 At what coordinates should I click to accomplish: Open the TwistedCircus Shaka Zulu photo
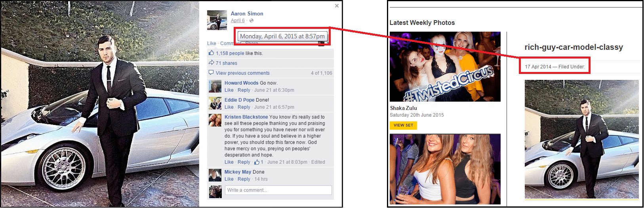click(445, 66)
